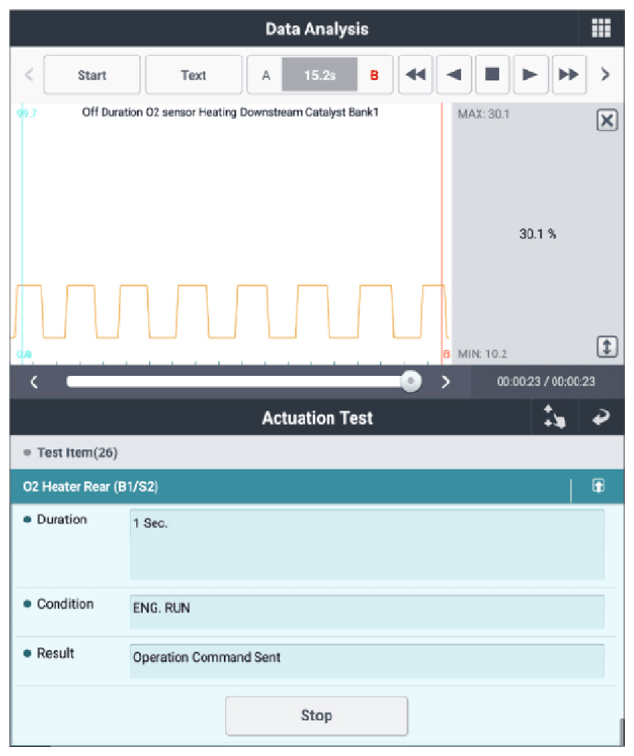Switch to Text view
Screen dimensions: 634x756
193,75
